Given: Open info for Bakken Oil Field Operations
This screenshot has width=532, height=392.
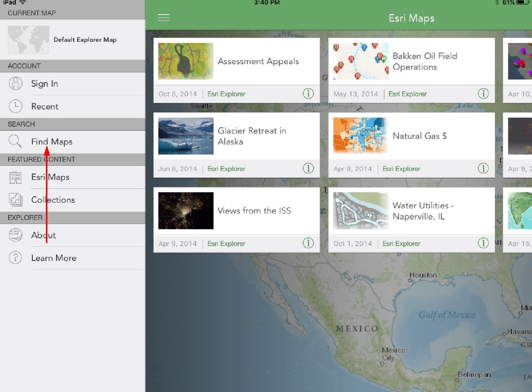Looking at the screenshot, I should coord(483,94).
